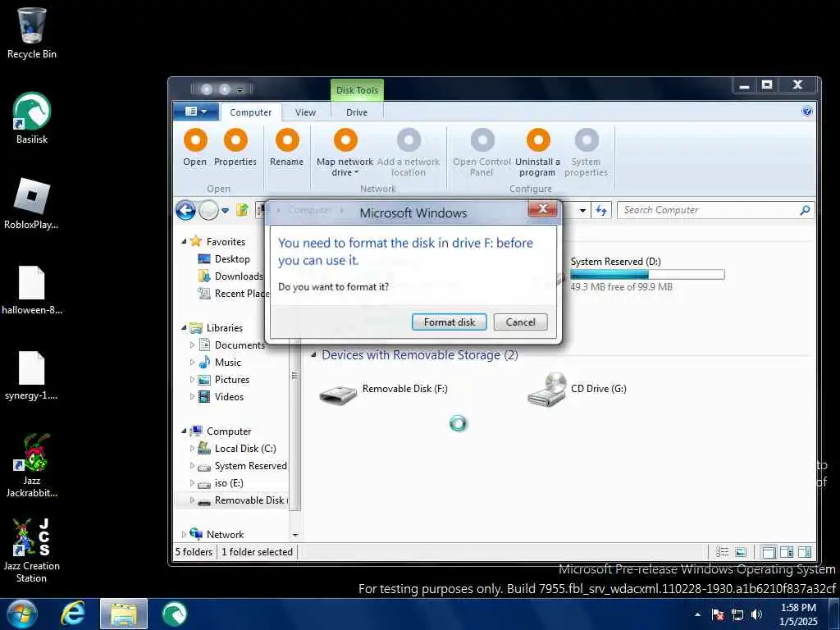Select the synergy-1 file icon on desktop
The height and width of the screenshot is (630, 840).
click(32, 375)
